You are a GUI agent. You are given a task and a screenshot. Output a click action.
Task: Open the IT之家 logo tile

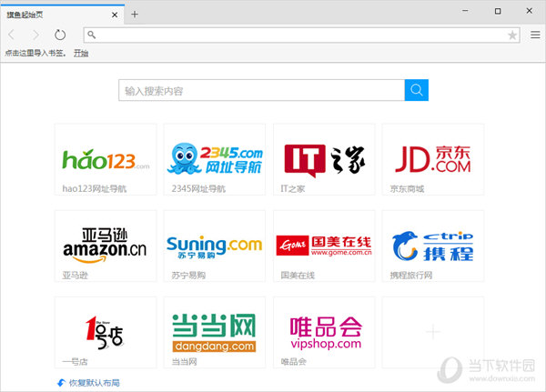(324, 159)
